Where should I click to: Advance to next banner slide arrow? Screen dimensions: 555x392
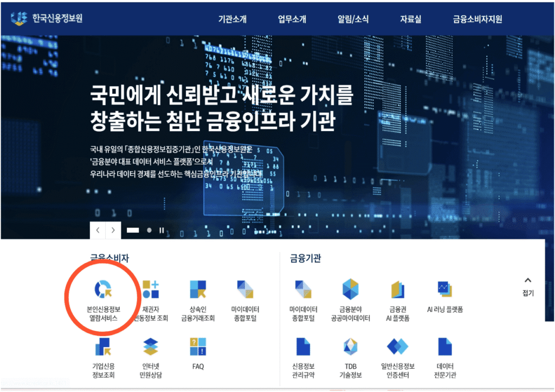[x=113, y=230]
